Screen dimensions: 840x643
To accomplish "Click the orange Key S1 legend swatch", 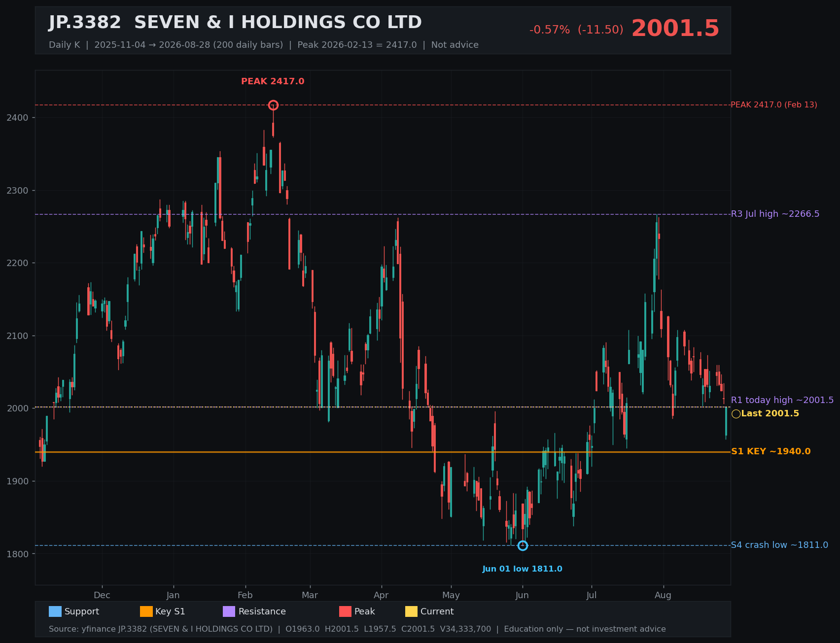I will [146, 611].
